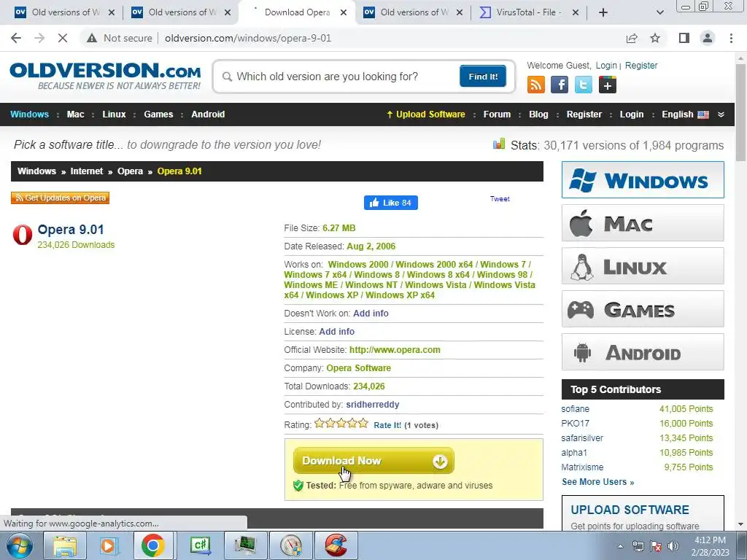Image resolution: width=747 pixels, height=560 pixels.
Task: Open Games in the navigation bar
Action: [x=158, y=114]
